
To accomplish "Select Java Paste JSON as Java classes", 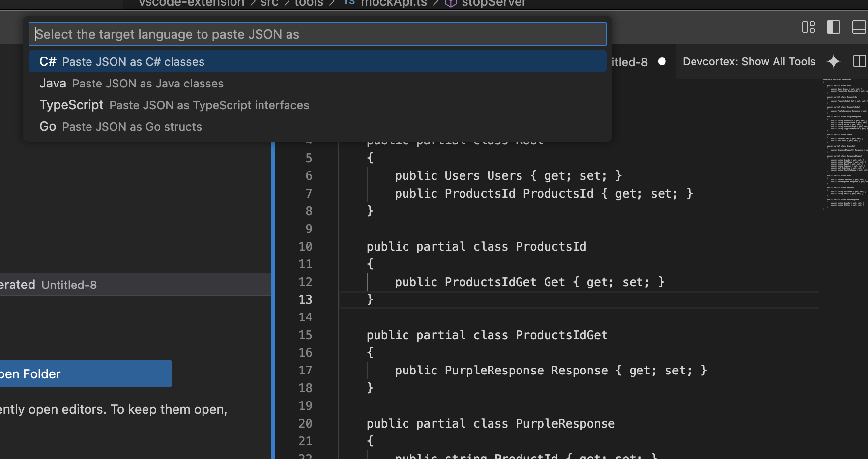I will [x=317, y=83].
